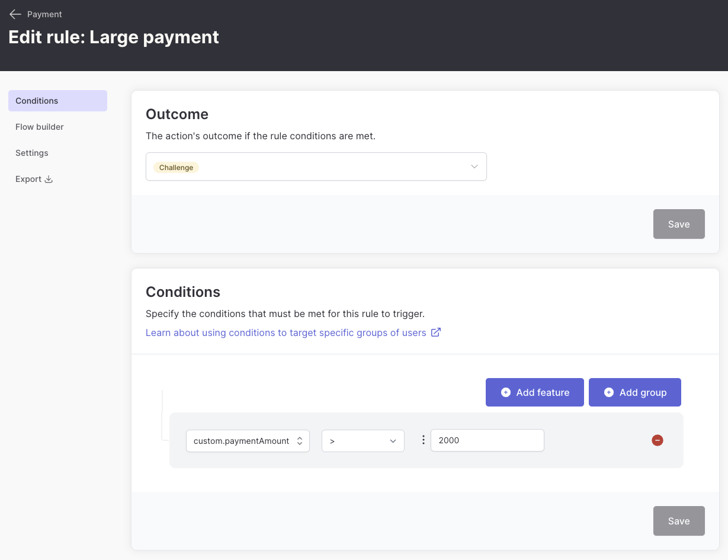
Task: Click the three-dot icon beside the value field
Action: tap(423, 440)
